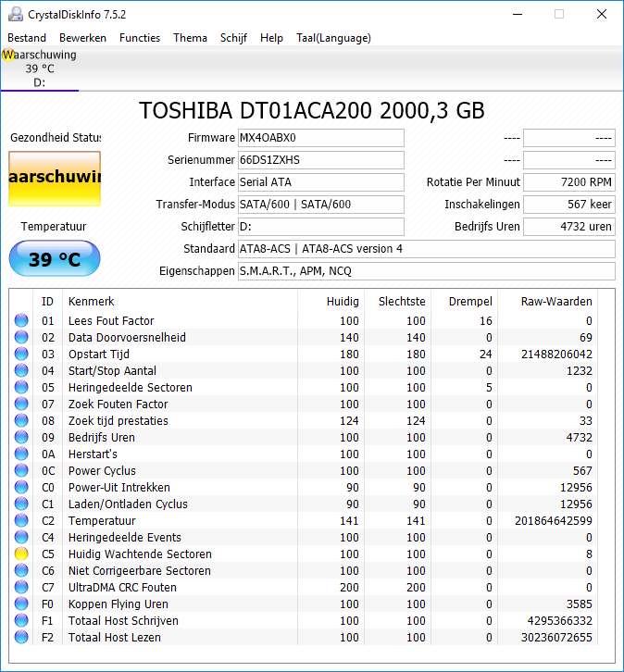The image size is (624, 672).
Task: Click the blue orb for Laden/Ontladen Cyclus
Action: 21,504
